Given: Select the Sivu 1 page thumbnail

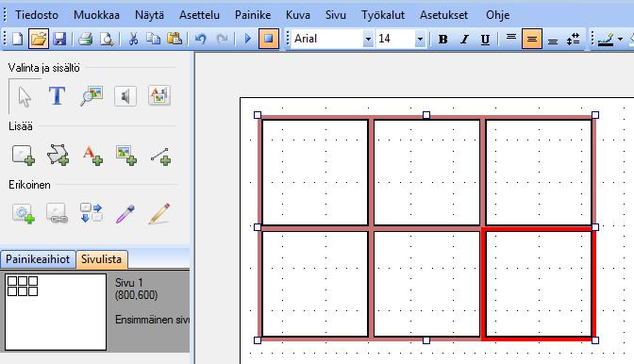Looking at the screenshot, I should [x=56, y=312].
